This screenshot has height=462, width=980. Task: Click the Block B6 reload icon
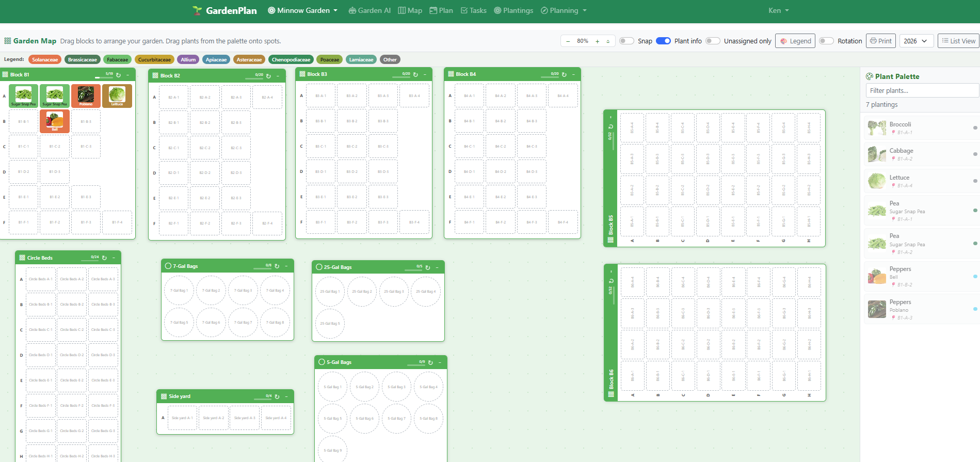611,281
